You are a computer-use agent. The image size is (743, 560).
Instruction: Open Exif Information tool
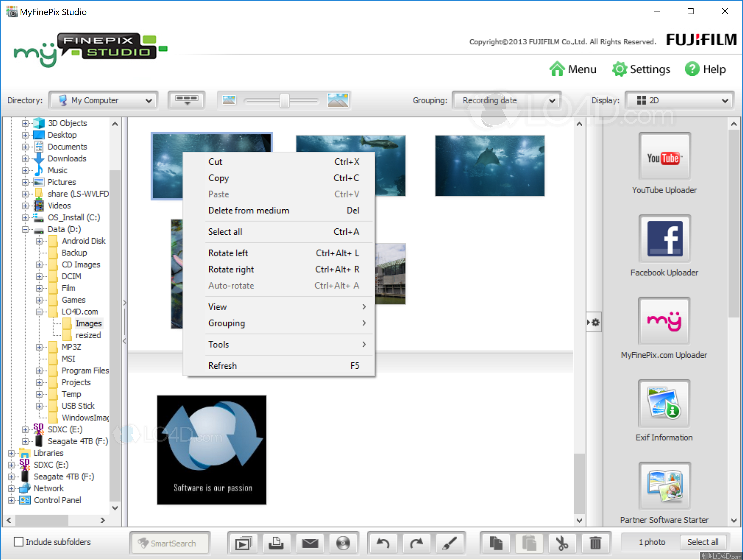tap(664, 403)
